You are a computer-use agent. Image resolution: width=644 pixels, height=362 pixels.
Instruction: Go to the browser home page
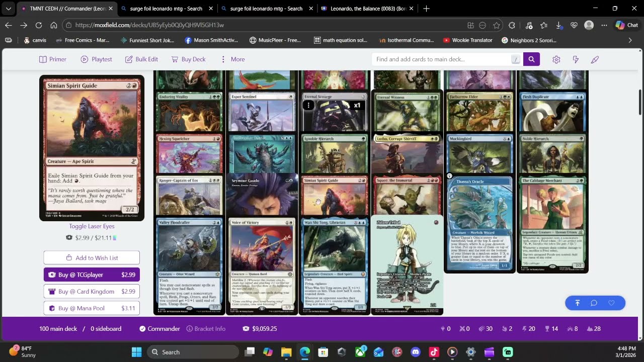[54, 25]
